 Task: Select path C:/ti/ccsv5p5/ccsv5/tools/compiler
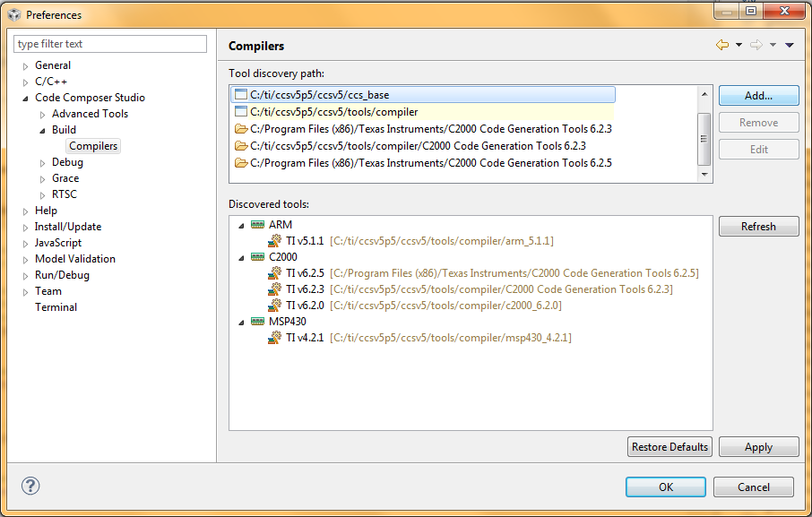(x=424, y=112)
